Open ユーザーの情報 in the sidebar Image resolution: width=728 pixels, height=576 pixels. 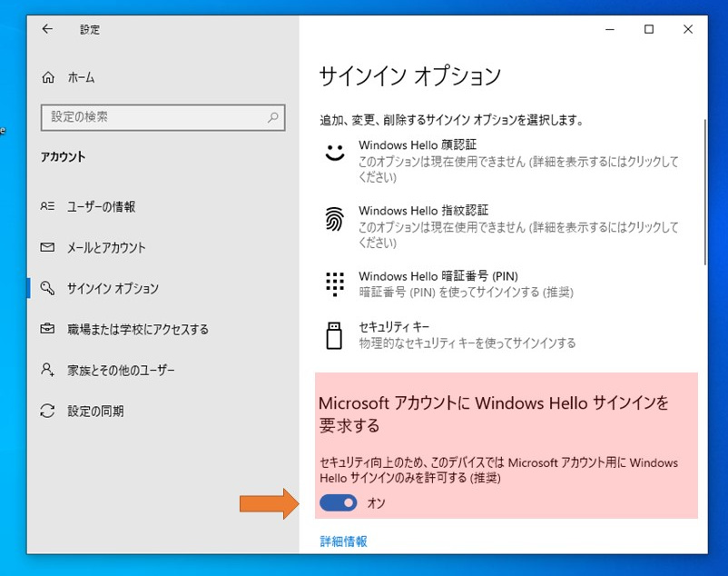pyautogui.click(x=101, y=206)
